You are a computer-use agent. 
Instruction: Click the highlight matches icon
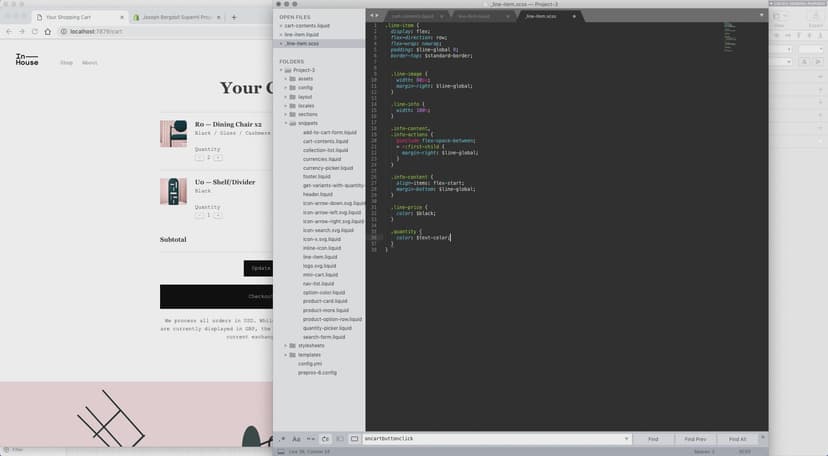pyautogui.click(x=354, y=439)
